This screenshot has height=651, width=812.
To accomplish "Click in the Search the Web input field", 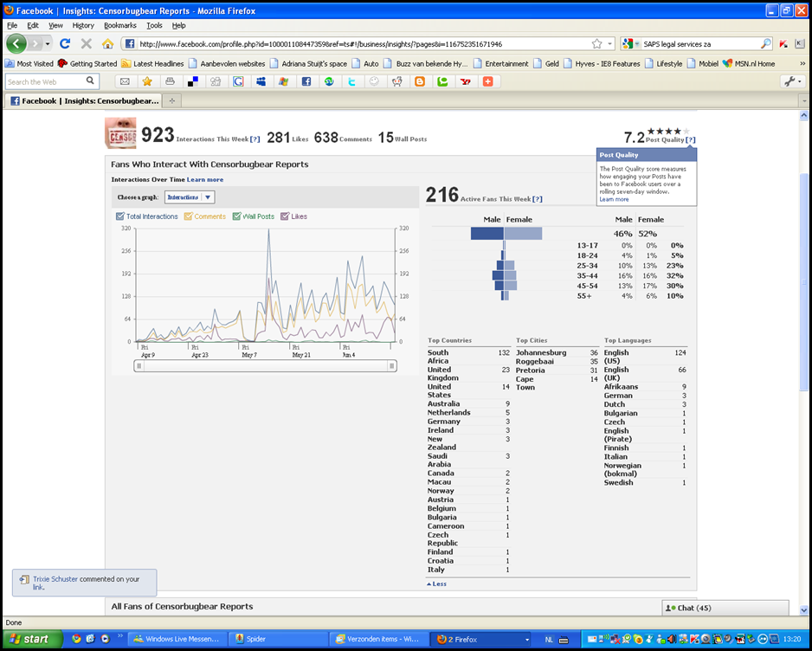I will 45,81.
